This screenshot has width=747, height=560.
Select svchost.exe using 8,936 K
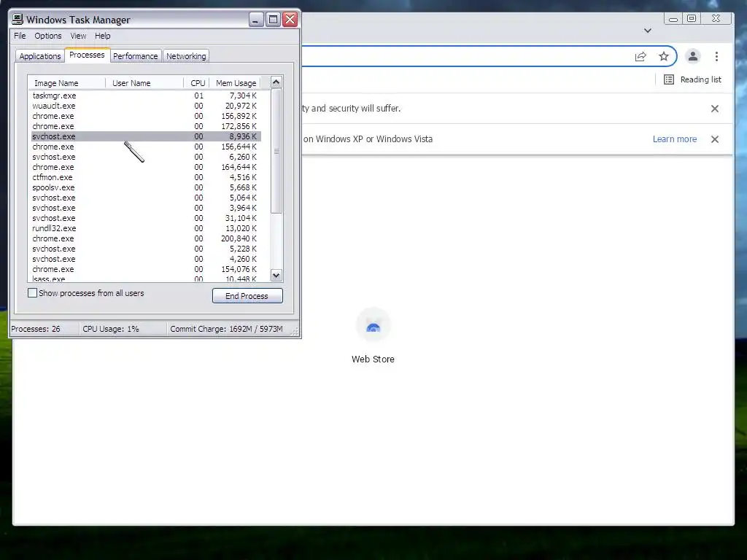(146, 136)
